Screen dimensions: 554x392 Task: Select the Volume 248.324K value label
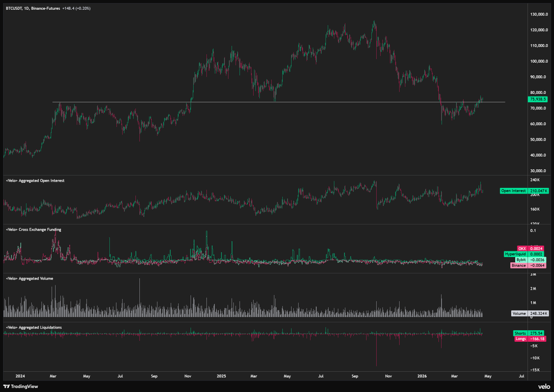(x=530, y=314)
